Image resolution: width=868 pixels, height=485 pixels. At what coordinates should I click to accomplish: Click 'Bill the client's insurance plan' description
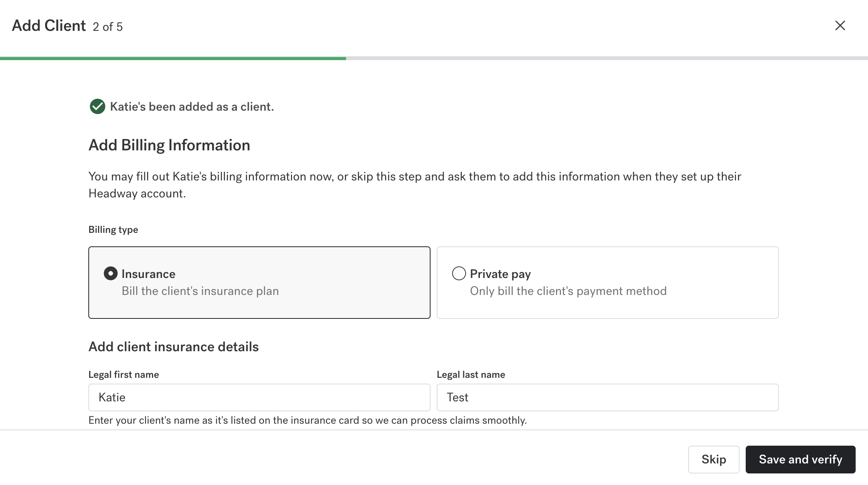point(200,291)
